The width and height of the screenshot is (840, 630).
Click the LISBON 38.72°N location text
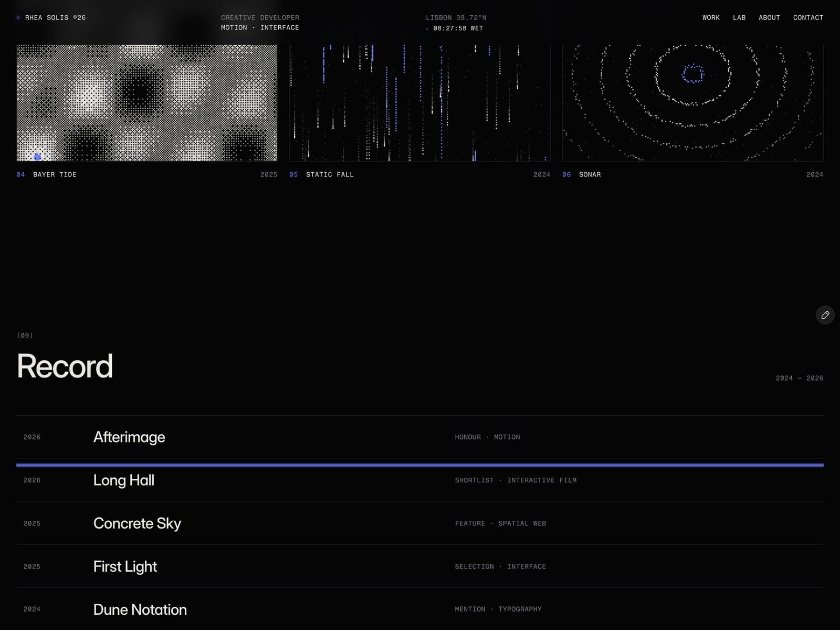pyautogui.click(x=456, y=18)
